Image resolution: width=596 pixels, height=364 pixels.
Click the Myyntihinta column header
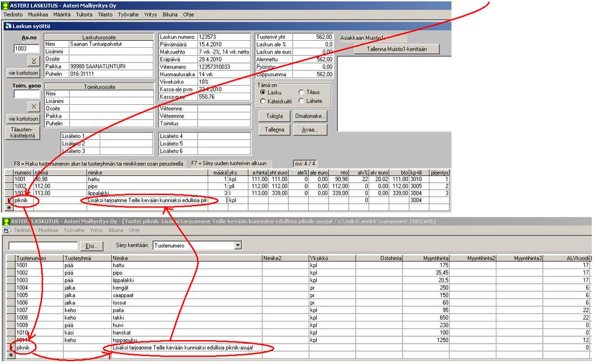426,258
